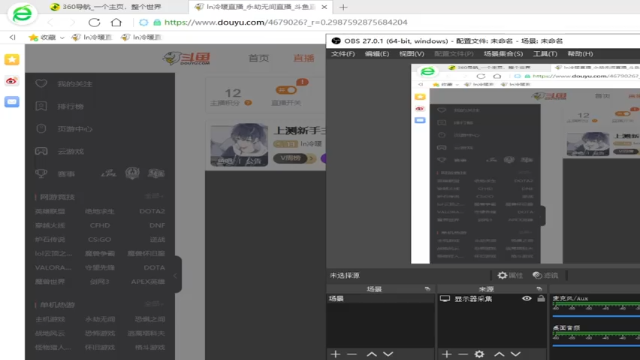Open 属性 properties for the source
The image size is (640, 360).
(510, 276)
